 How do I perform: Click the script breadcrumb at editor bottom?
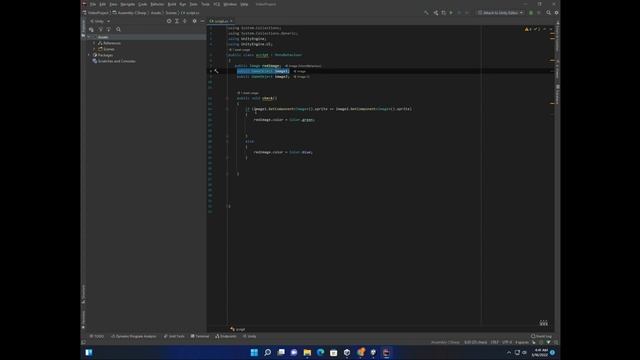238,329
